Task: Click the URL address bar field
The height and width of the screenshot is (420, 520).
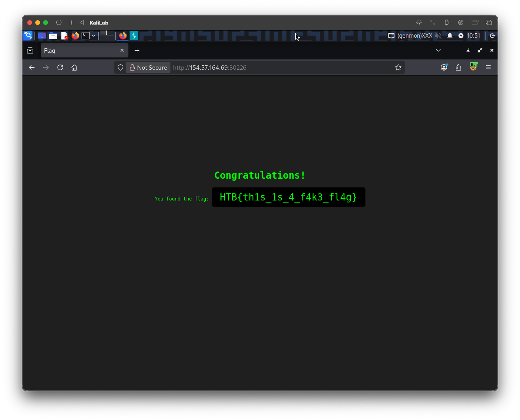Action: 277,67
